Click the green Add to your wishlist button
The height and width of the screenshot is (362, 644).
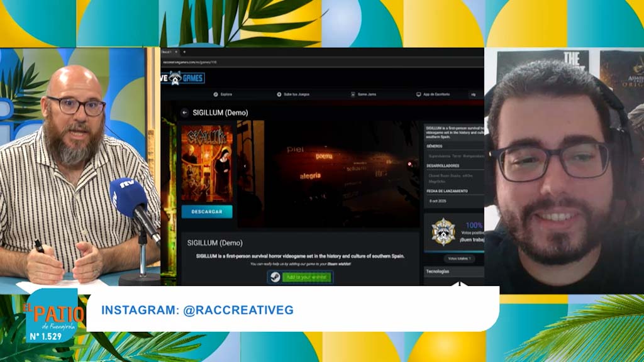click(x=306, y=277)
